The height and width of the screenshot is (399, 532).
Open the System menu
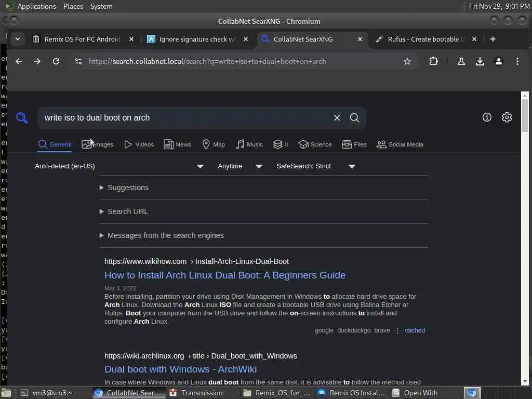[x=101, y=6]
